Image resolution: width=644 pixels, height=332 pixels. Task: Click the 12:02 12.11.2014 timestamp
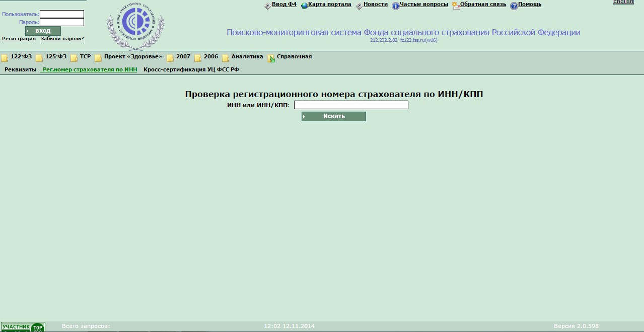(x=290, y=326)
